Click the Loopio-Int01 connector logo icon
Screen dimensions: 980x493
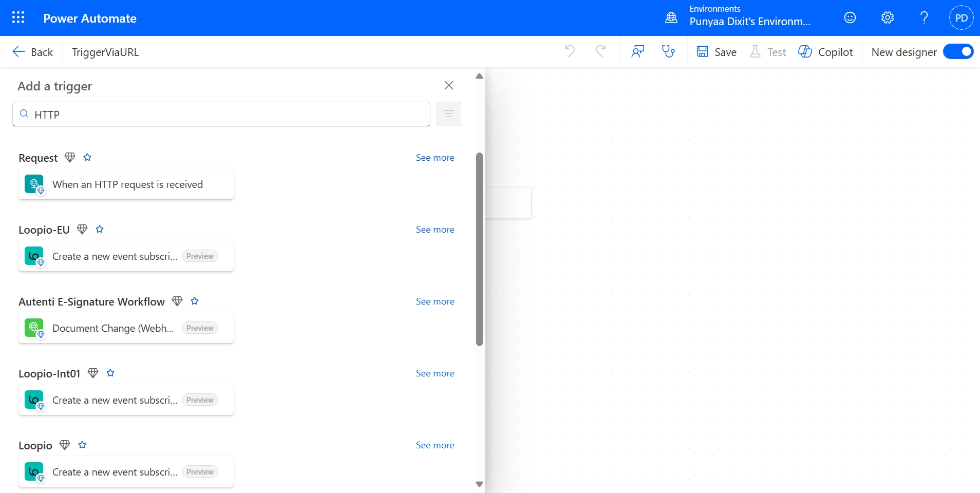tap(34, 400)
